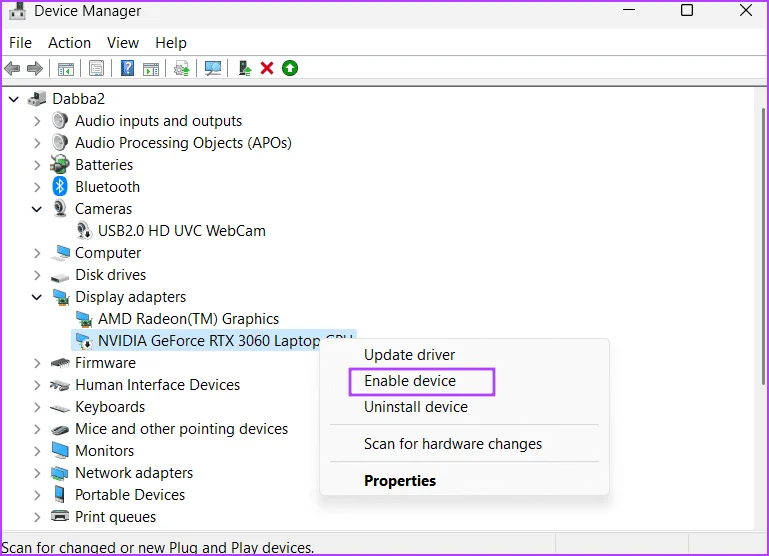This screenshot has height=556, width=769.
Task: Maximize the Device Manager window
Action: tap(687, 10)
